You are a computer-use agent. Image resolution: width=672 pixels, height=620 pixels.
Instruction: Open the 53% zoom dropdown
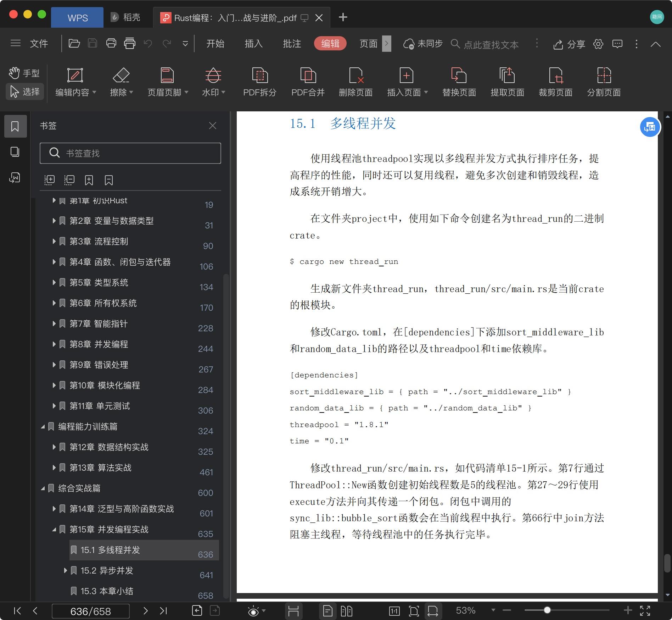[493, 610]
